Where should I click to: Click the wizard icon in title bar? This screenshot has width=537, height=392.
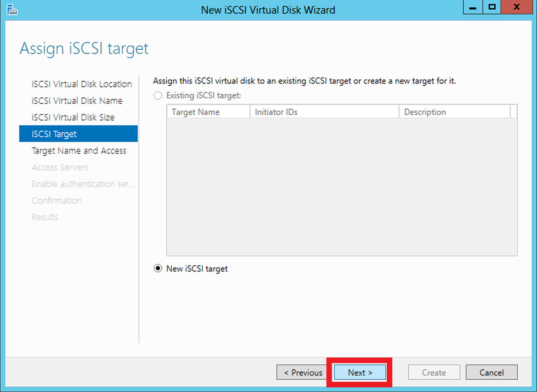tap(12, 10)
